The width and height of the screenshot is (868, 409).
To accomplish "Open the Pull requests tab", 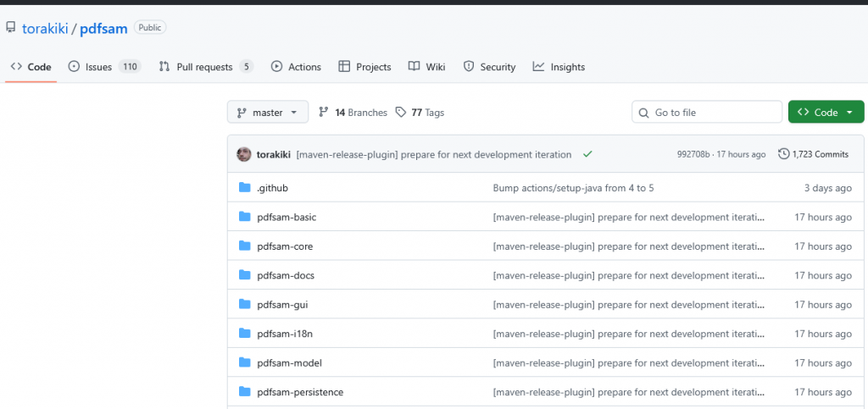I will pyautogui.click(x=205, y=67).
